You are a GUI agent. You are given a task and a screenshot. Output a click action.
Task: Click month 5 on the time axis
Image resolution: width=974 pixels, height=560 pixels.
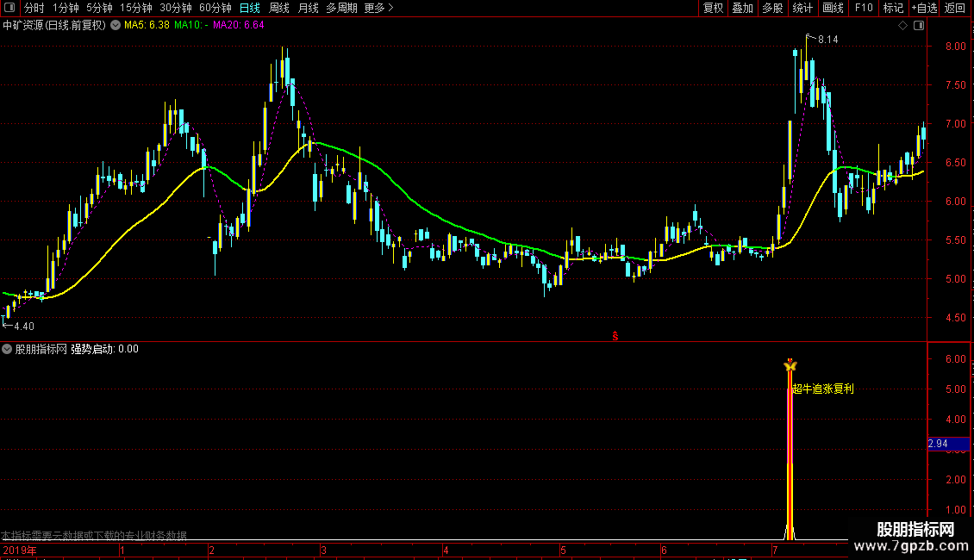564,551
